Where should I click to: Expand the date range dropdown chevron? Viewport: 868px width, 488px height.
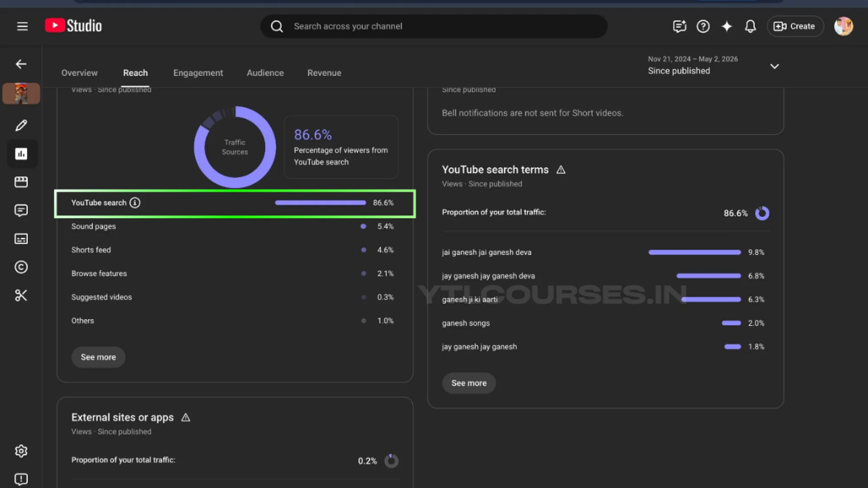[775, 66]
